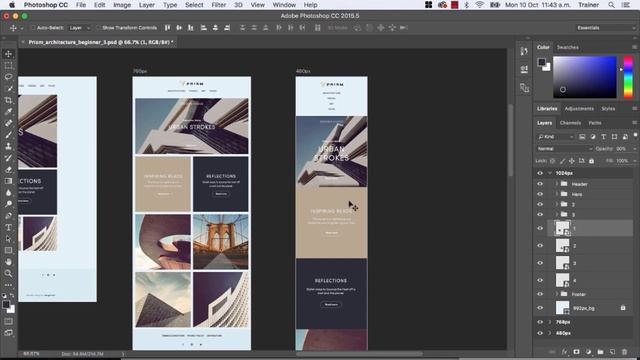The width and height of the screenshot is (640, 360).
Task: Select the History Brush tool
Action: click(8, 158)
